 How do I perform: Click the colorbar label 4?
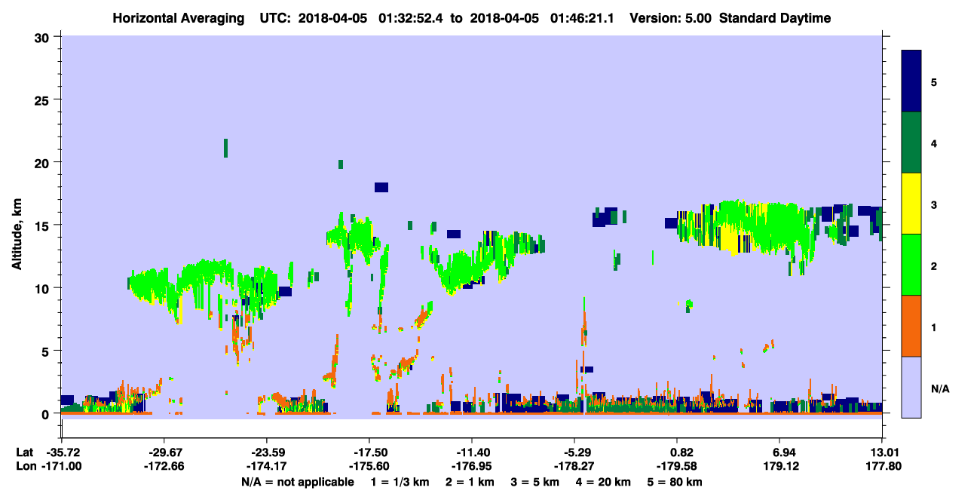[x=934, y=143]
